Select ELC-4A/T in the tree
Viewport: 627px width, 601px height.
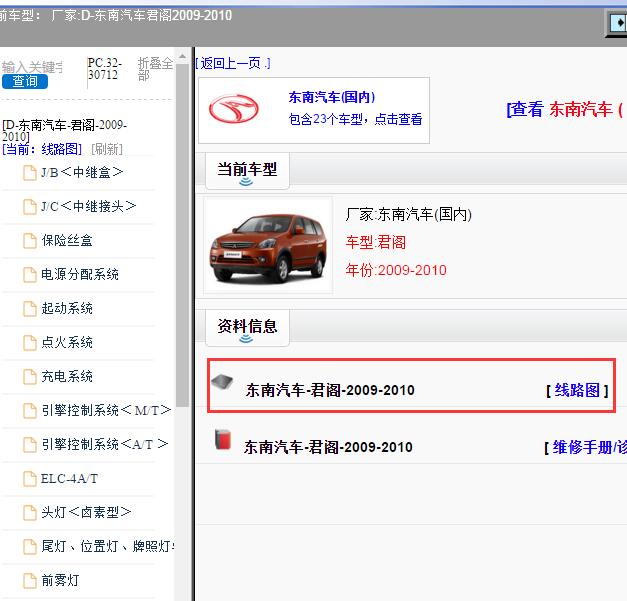(x=69, y=479)
